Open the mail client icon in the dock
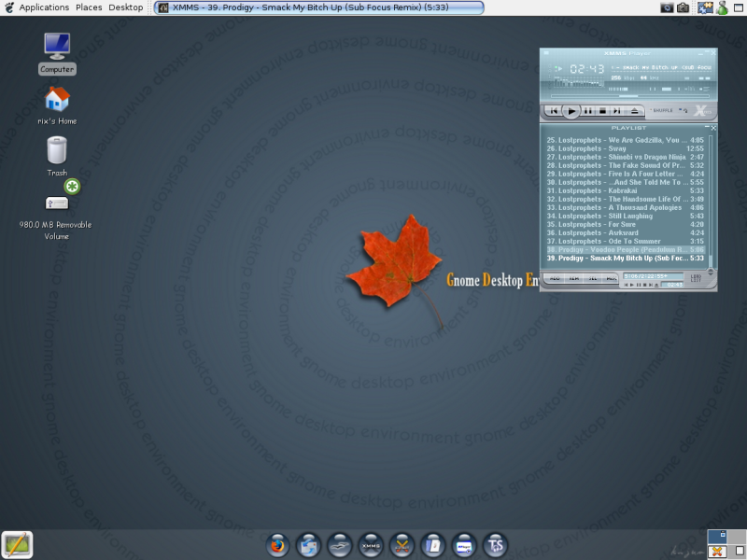The width and height of the screenshot is (747, 560). tap(308, 545)
